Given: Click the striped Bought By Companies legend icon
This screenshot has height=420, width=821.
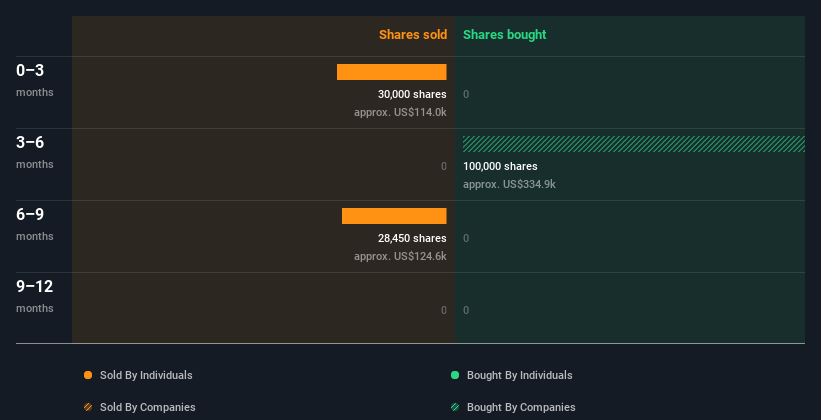Looking at the screenshot, I should 455,407.
